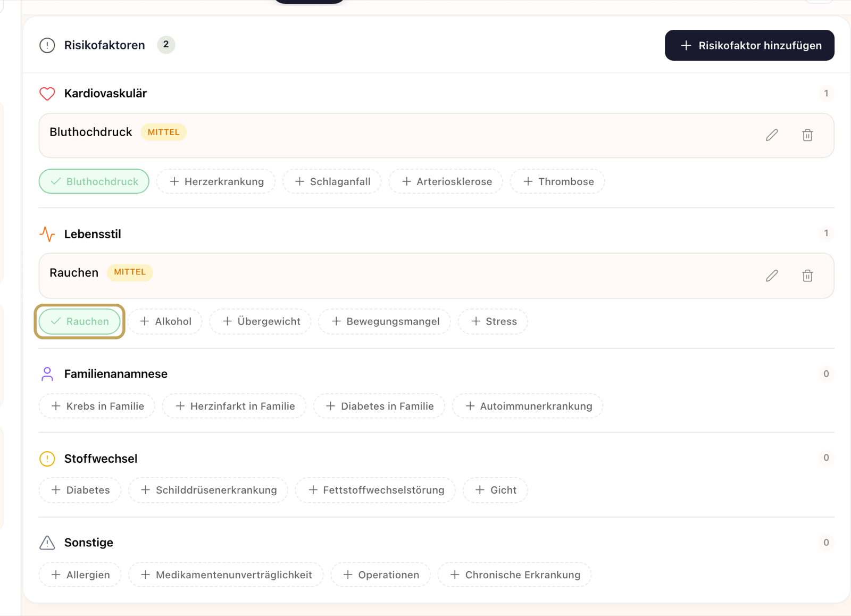Add Allergien chip under Sonstige

coord(80,575)
